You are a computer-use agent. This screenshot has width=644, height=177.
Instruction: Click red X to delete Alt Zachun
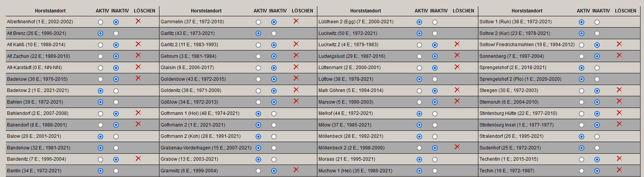(138, 56)
